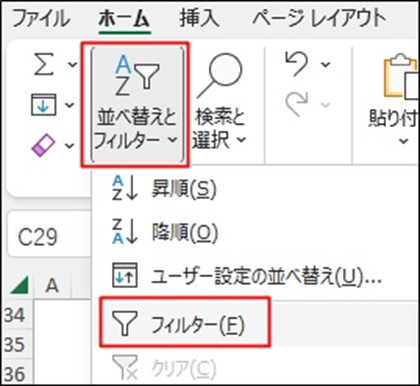420x386 pixels.
Task: Click the 貼り付け clipboard icon
Action: click(401, 77)
